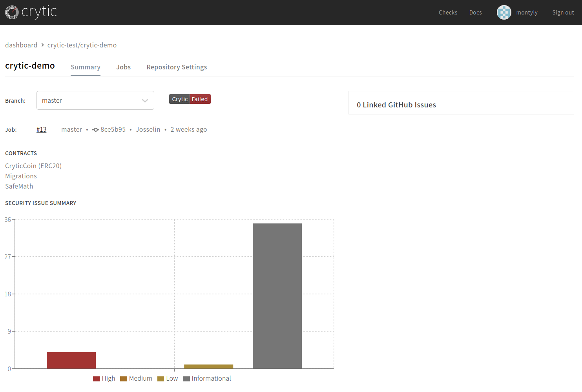582x392 pixels.
Task: Open the branch selector dropdown chevron
Action: pos(144,100)
